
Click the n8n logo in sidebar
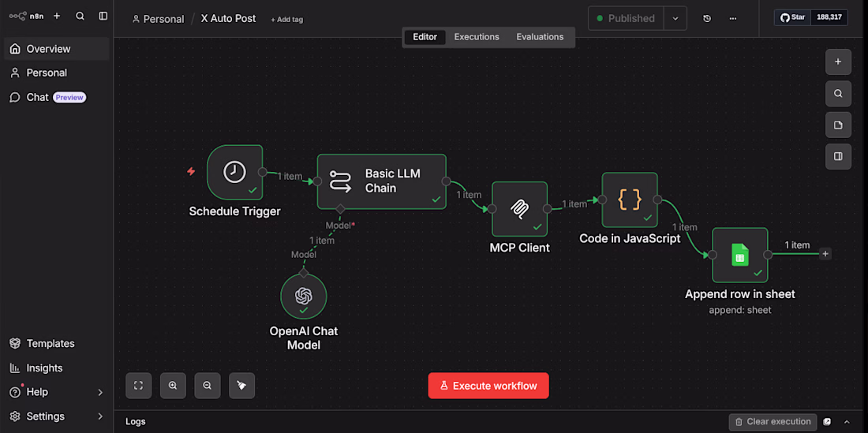(x=26, y=16)
